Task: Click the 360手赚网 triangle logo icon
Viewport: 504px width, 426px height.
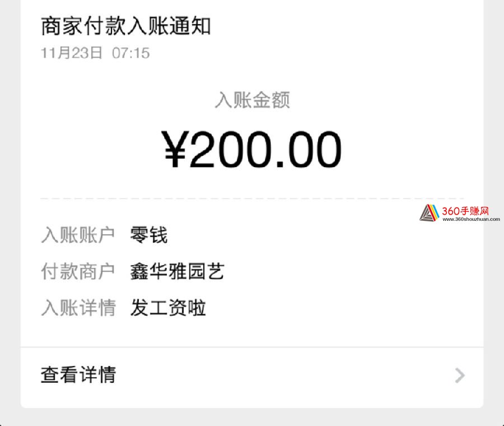Action: coord(430,213)
